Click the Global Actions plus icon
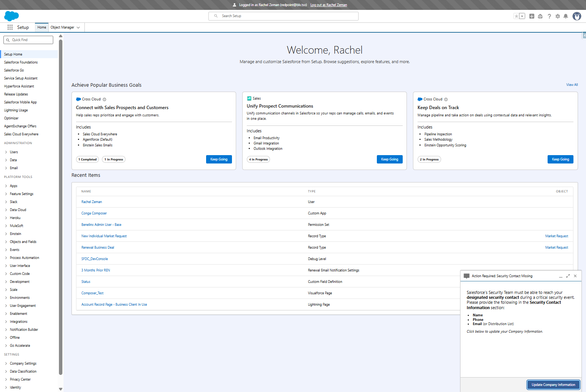This screenshot has width=586, height=392. click(x=532, y=16)
